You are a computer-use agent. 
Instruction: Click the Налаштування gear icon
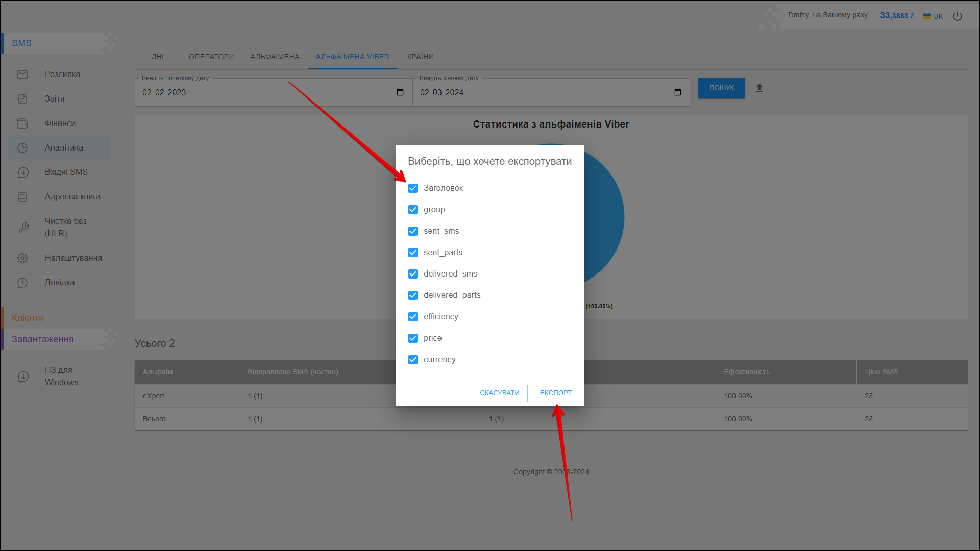(22, 258)
